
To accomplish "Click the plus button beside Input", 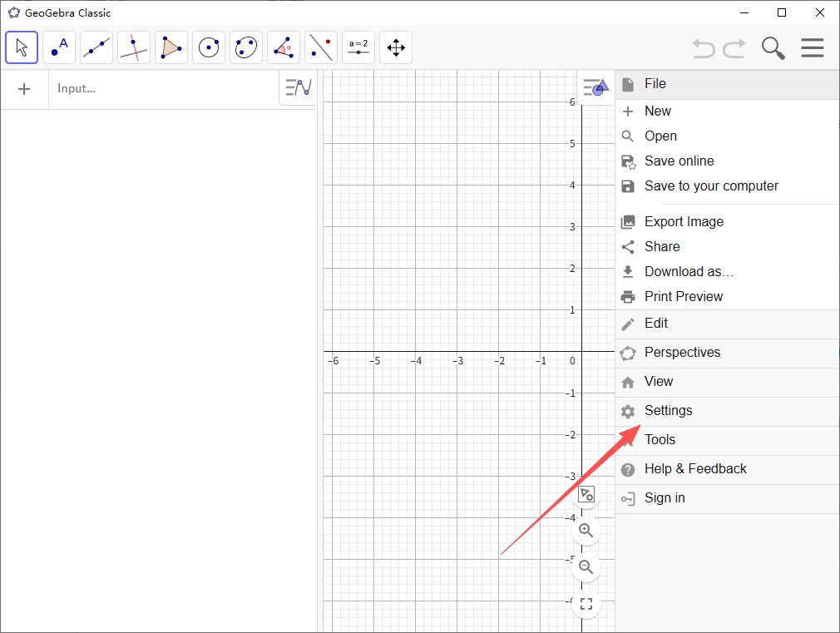I will [24, 89].
